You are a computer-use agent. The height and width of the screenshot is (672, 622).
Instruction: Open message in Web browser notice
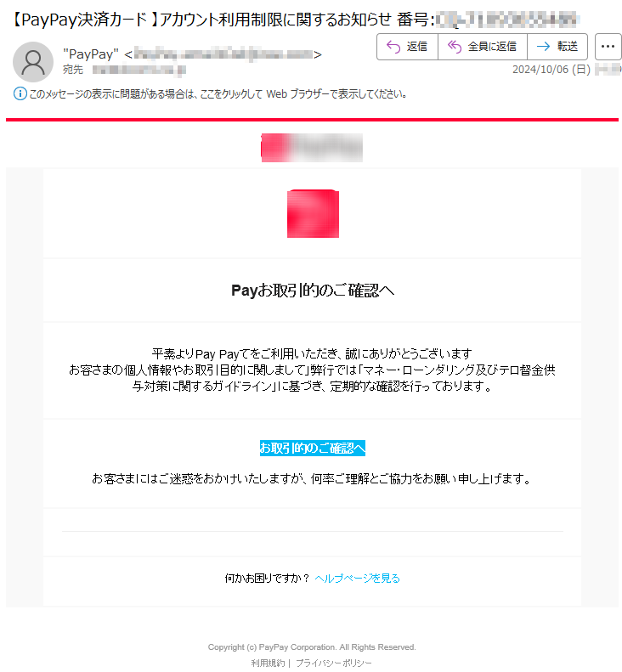(218, 93)
